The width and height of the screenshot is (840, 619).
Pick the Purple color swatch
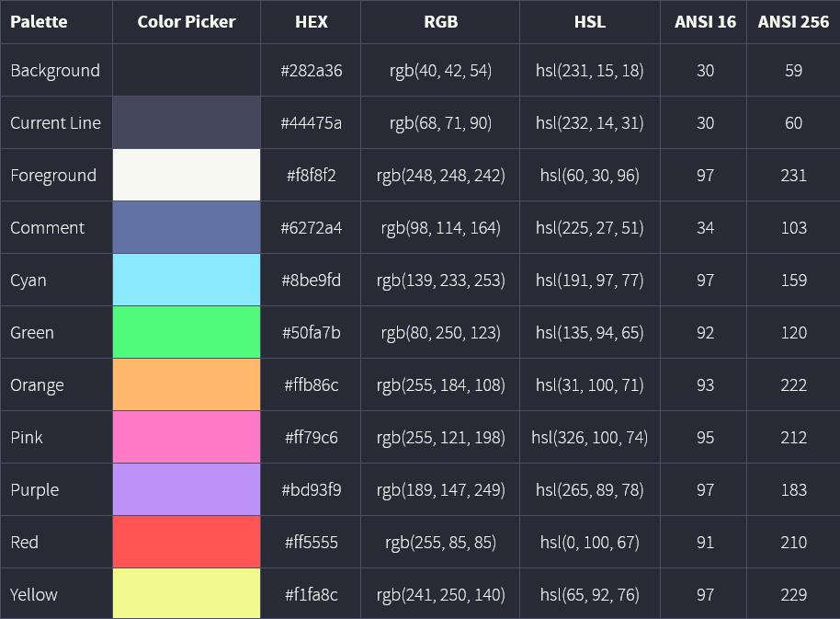point(187,489)
